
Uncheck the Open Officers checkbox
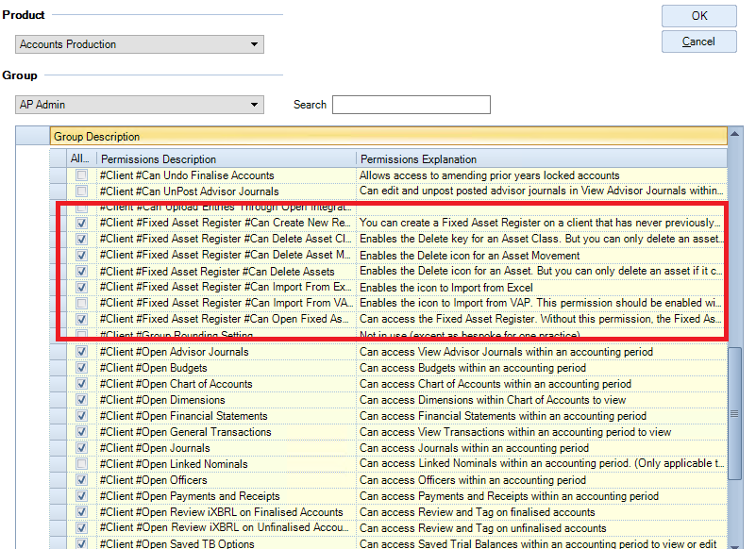pos(82,480)
